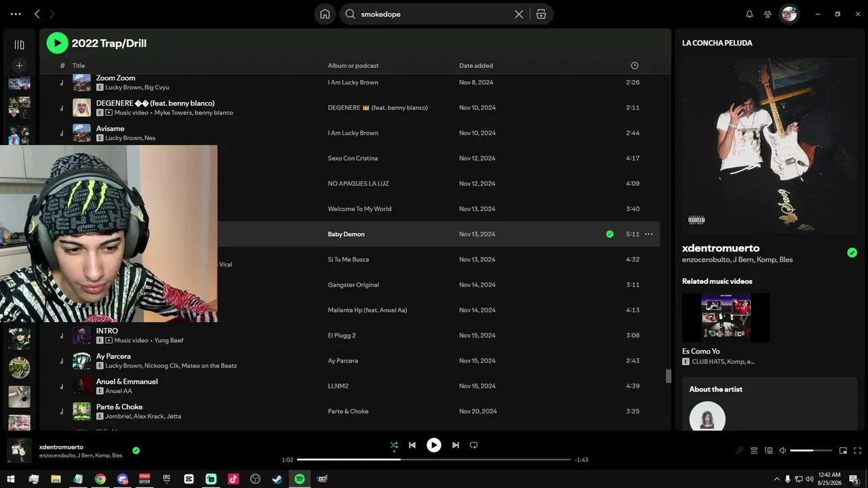Toggle shuffle playback

(394, 445)
